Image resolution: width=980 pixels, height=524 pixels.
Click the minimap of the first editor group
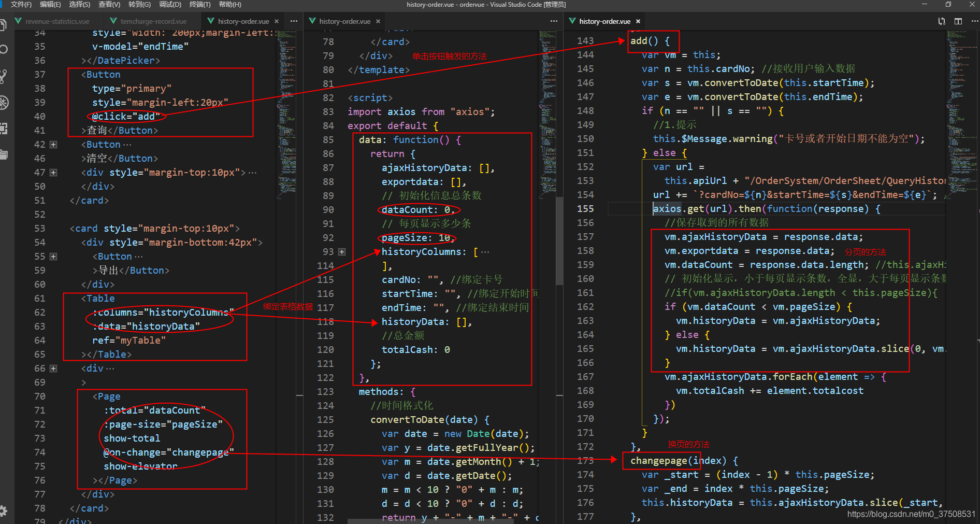[287, 114]
